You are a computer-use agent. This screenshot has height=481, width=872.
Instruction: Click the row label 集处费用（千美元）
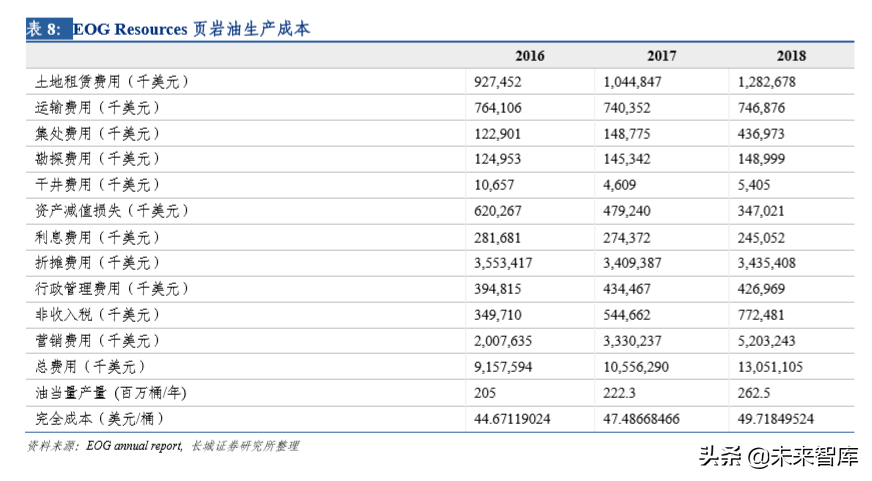pos(98,133)
